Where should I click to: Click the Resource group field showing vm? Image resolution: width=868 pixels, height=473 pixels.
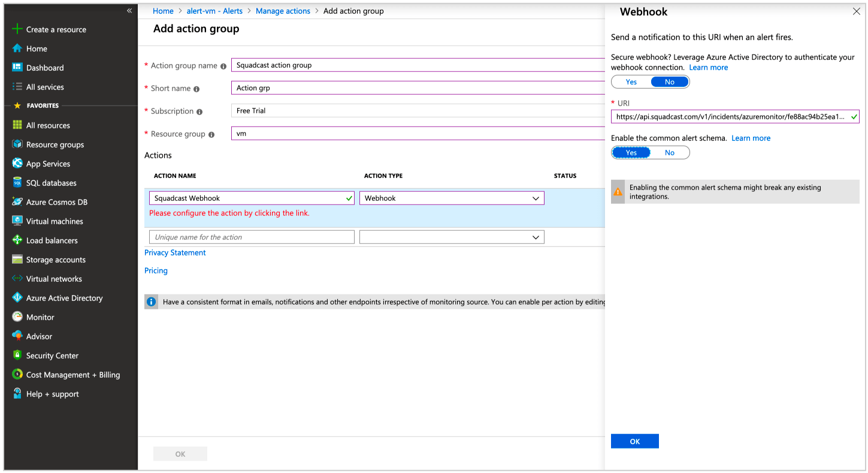coord(418,133)
